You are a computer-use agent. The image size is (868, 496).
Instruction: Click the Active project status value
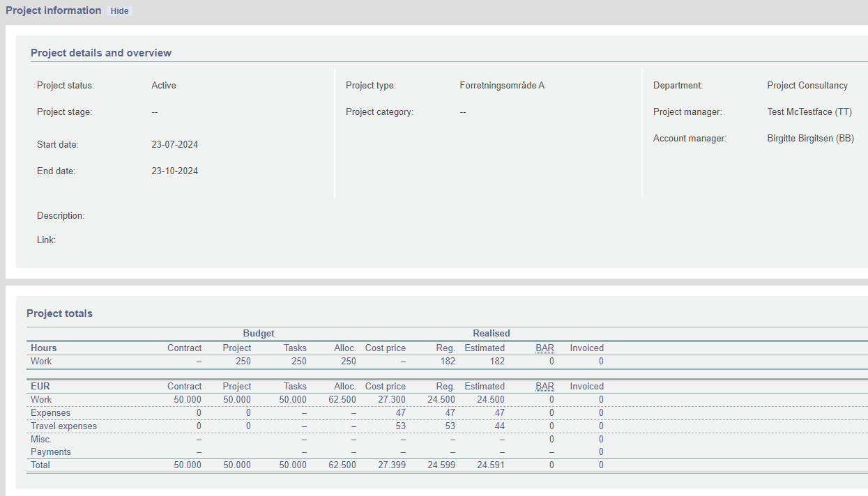coord(164,85)
